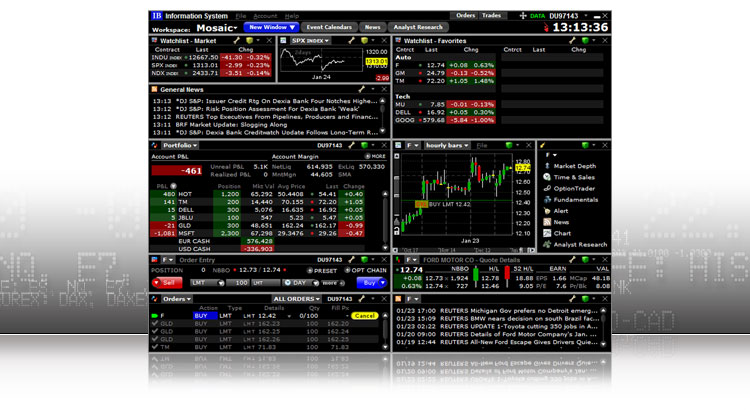
Task: Click wrench icon in Quote Details panel
Action: [x=572, y=259]
